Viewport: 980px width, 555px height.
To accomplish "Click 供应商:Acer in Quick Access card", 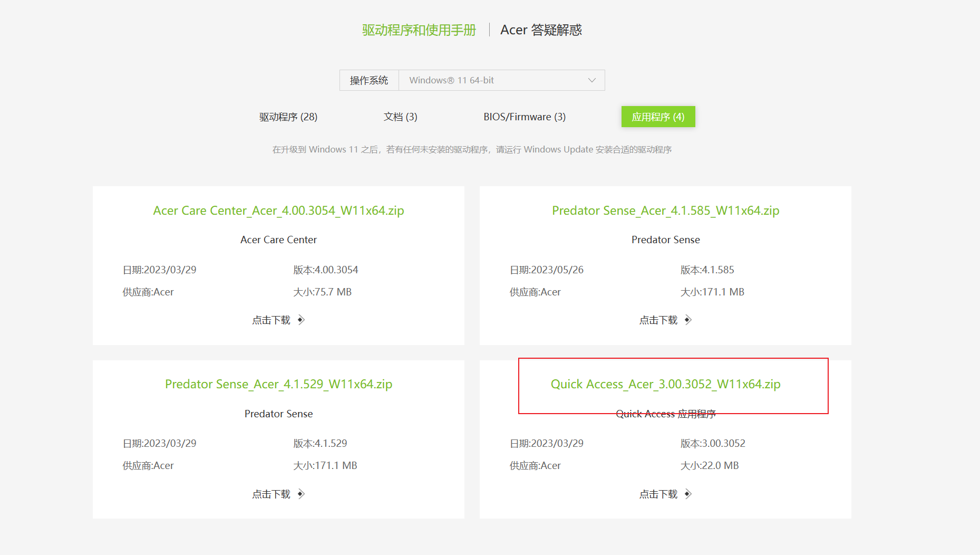I will (x=535, y=465).
